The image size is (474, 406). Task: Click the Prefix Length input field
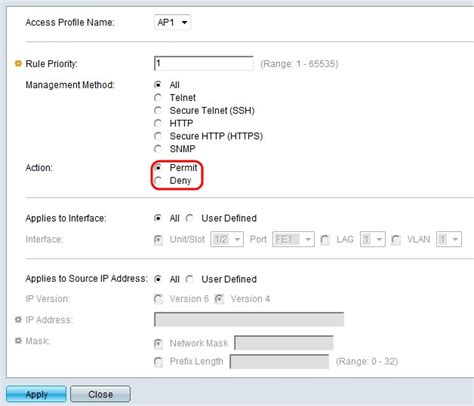pos(279,362)
